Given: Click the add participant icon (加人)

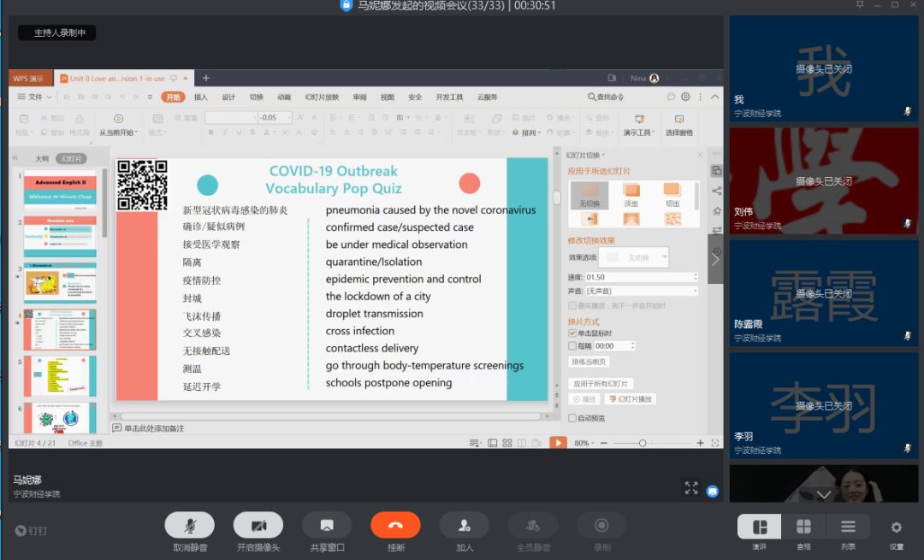Looking at the screenshot, I should [464, 525].
